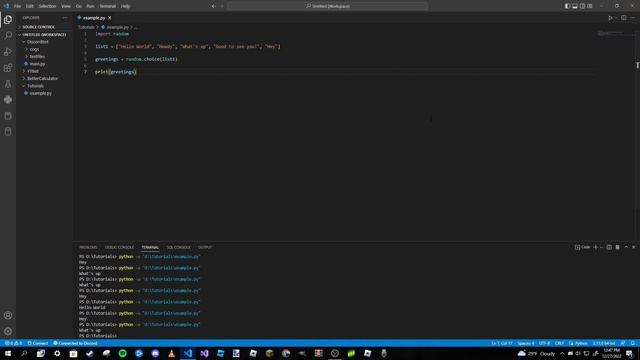Screen dimensions: 640x360
Task: Close the bottom terminal panel
Action: click(x=634, y=247)
